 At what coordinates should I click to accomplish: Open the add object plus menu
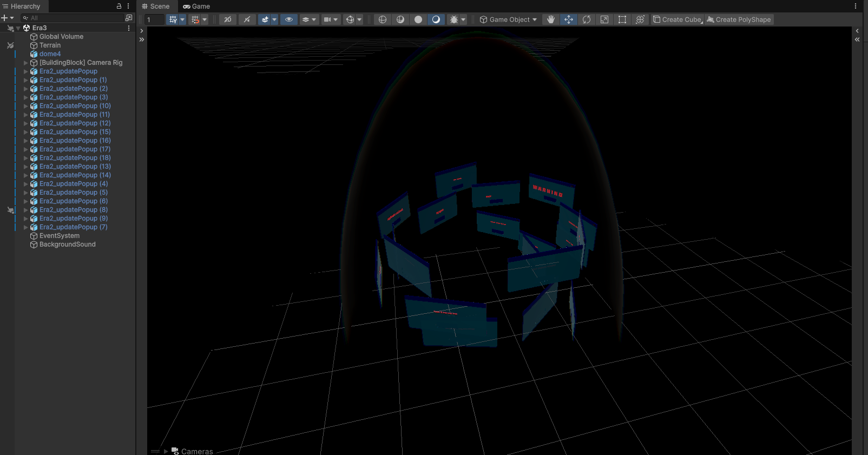7,18
